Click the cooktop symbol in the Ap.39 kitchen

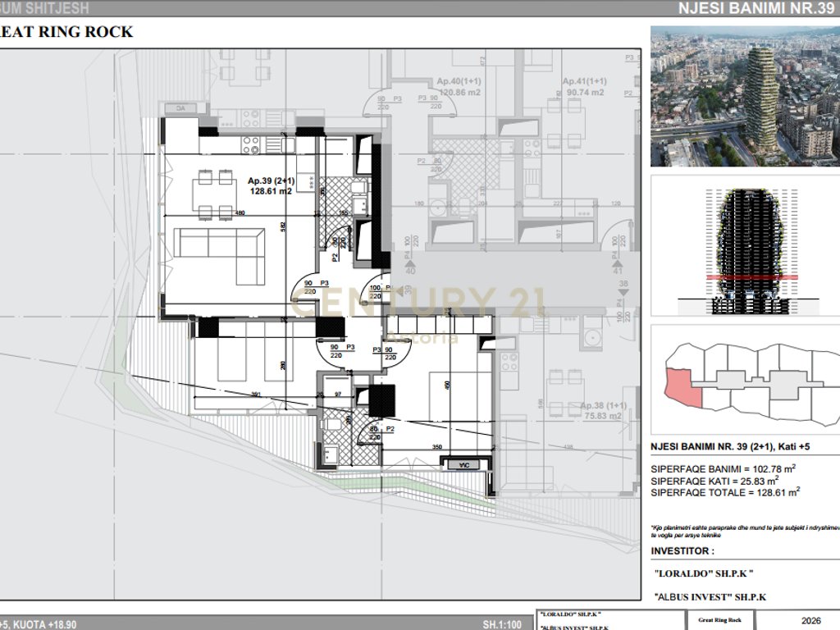(251, 144)
